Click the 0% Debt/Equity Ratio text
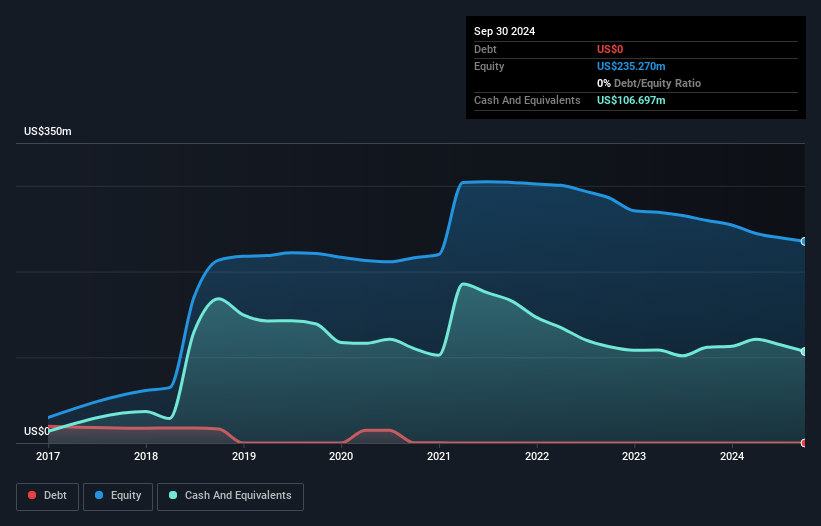821x526 pixels. [649, 83]
